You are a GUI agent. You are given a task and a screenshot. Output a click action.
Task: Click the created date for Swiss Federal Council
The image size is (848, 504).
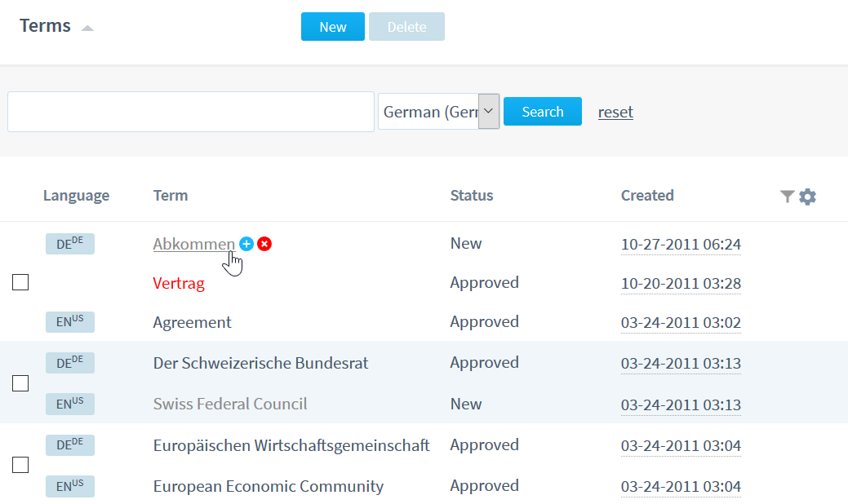(x=681, y=405)
